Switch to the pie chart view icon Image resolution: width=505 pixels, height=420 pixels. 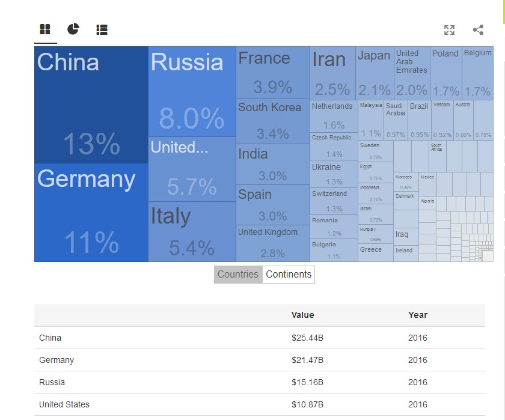pyautogui.click(x=73, y=29)
